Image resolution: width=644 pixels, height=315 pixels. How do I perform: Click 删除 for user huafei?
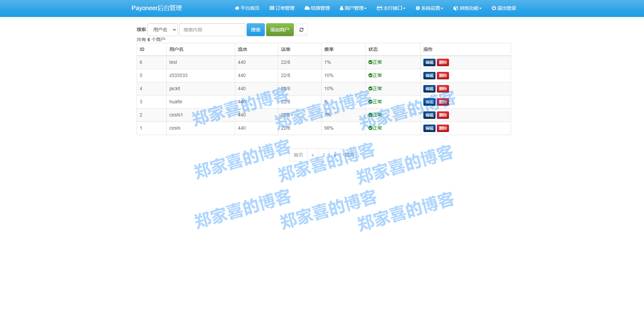(x=443, y=102)
